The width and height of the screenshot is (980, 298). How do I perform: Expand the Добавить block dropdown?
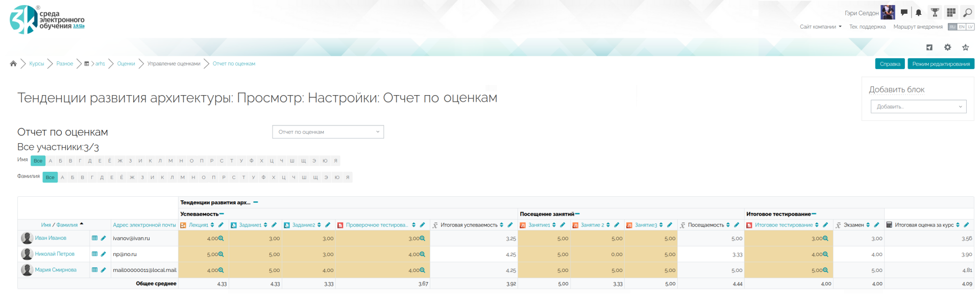coord(918,107)
